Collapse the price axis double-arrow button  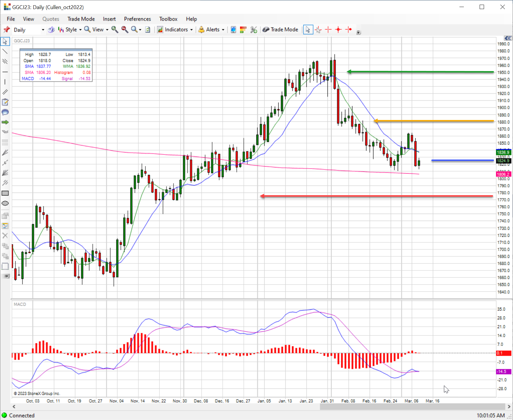tap(508, 38)
